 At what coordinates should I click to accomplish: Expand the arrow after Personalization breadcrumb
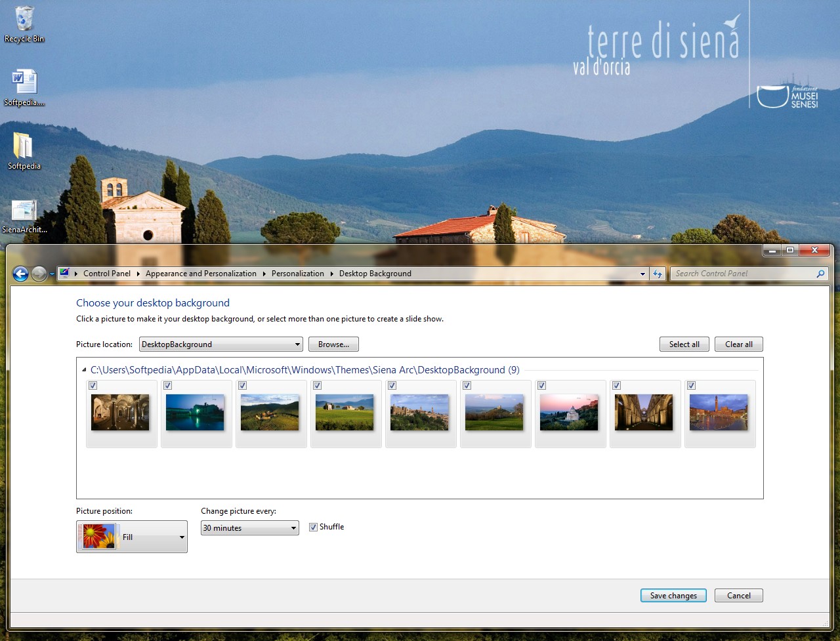(332, 274)
